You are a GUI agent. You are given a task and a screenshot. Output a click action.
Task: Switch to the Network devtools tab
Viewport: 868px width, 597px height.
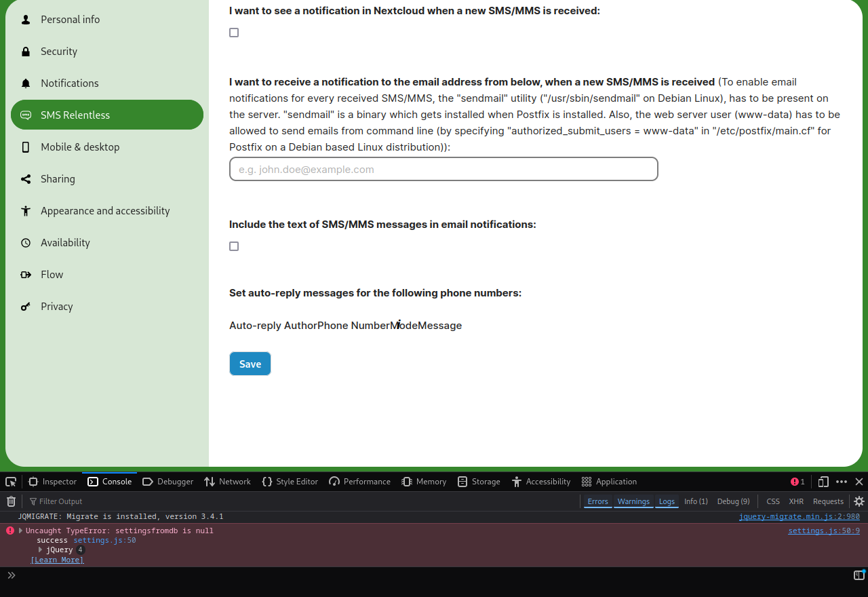point(228,482)
